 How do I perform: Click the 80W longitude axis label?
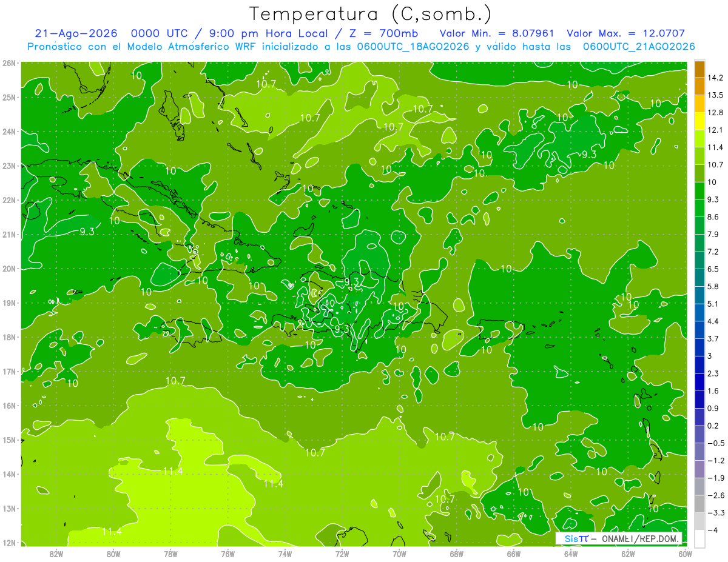coord(113,554)
